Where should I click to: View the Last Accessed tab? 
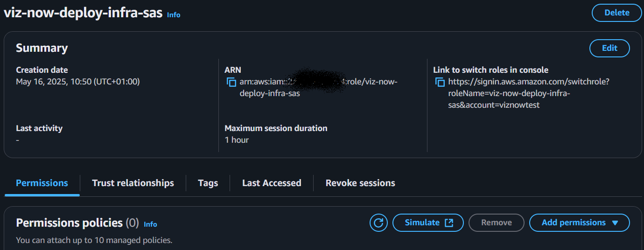(x=272, y=183)
